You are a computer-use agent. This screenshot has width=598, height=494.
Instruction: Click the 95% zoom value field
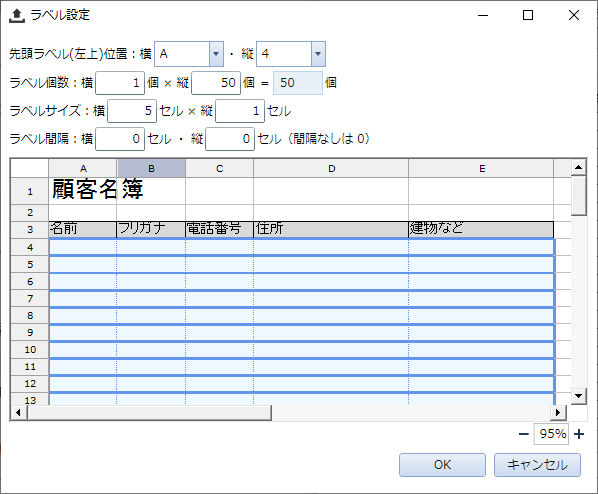point(551,434)
